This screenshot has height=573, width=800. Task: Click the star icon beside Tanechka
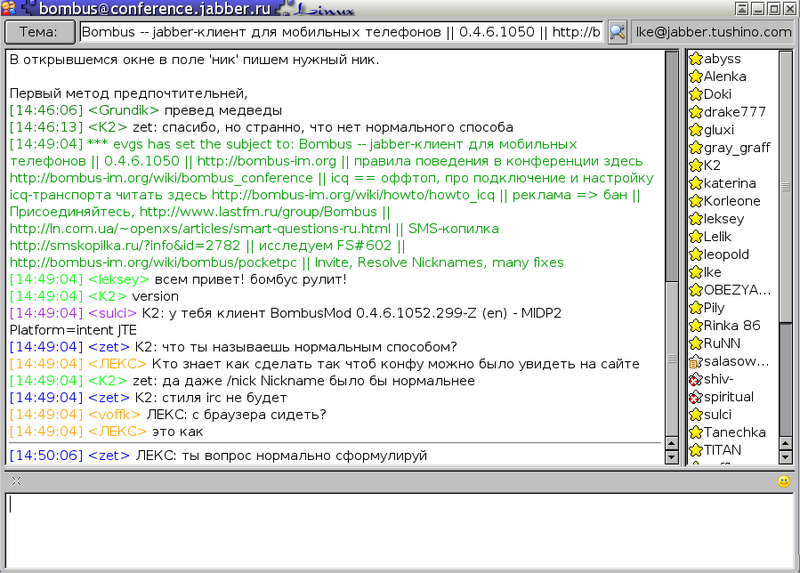point(696,432)
